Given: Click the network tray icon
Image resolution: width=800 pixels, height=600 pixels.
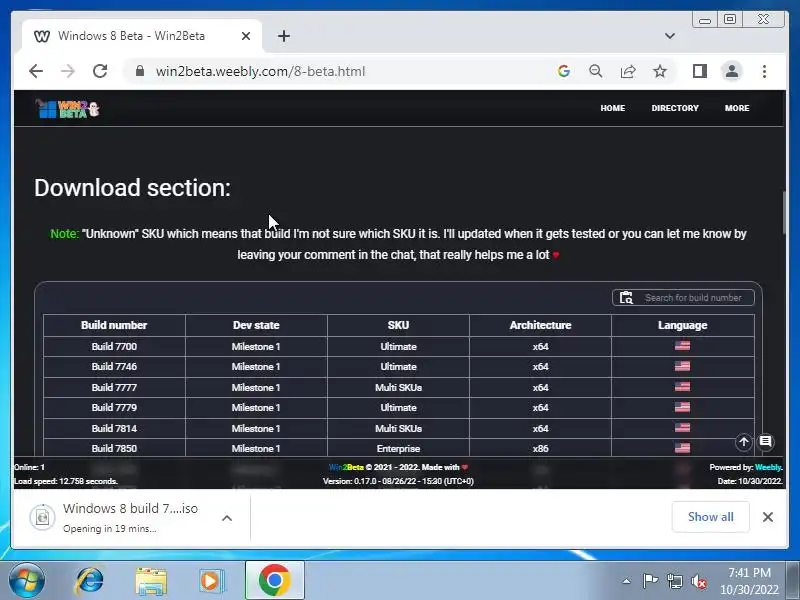Looking at the screenshot, I should point(674,581).
